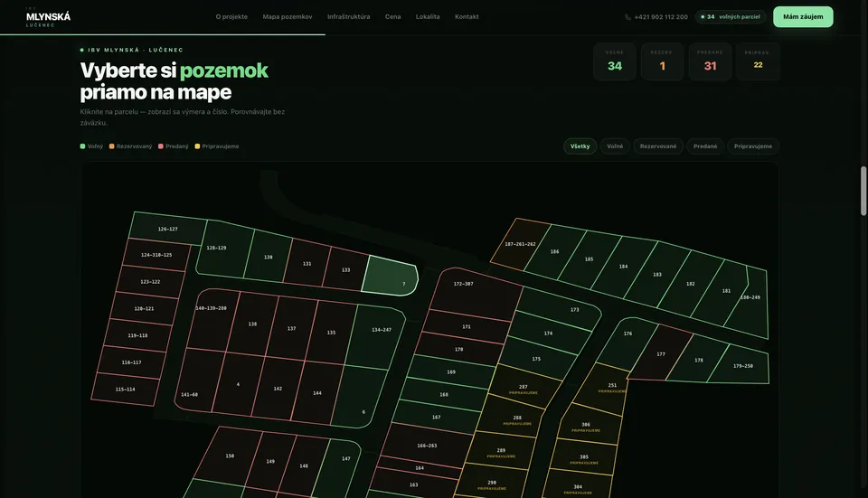Select parcel 177 on map
868x498 pixels.
click(660, 353)
